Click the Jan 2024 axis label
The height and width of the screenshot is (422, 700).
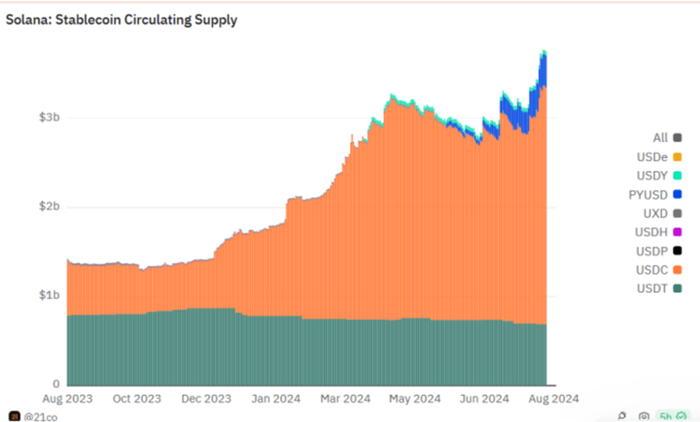pyautogui.click(x=275, y=398)
